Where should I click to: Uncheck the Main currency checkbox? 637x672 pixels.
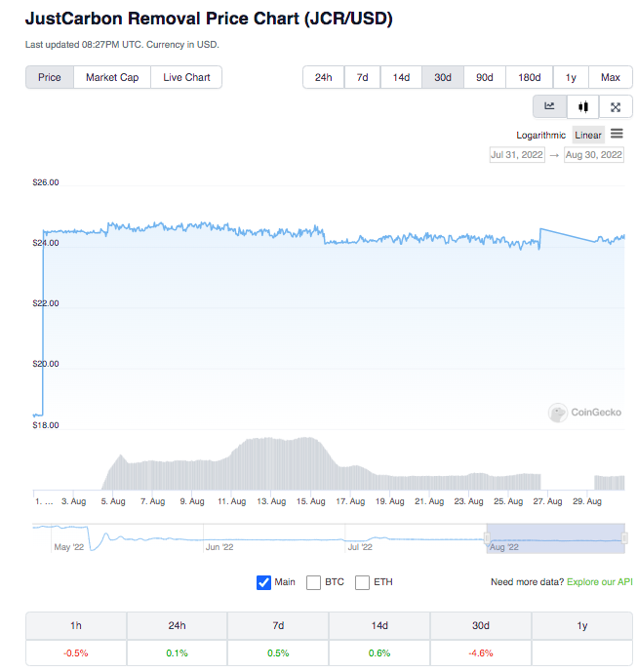point(263,582)
